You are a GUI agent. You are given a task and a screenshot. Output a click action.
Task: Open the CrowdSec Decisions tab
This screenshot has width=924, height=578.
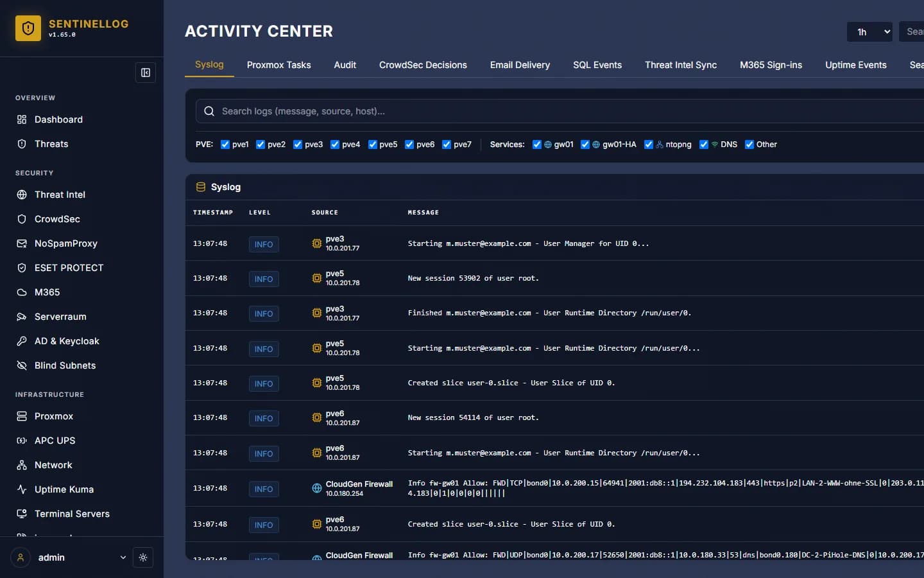[423, 65]
